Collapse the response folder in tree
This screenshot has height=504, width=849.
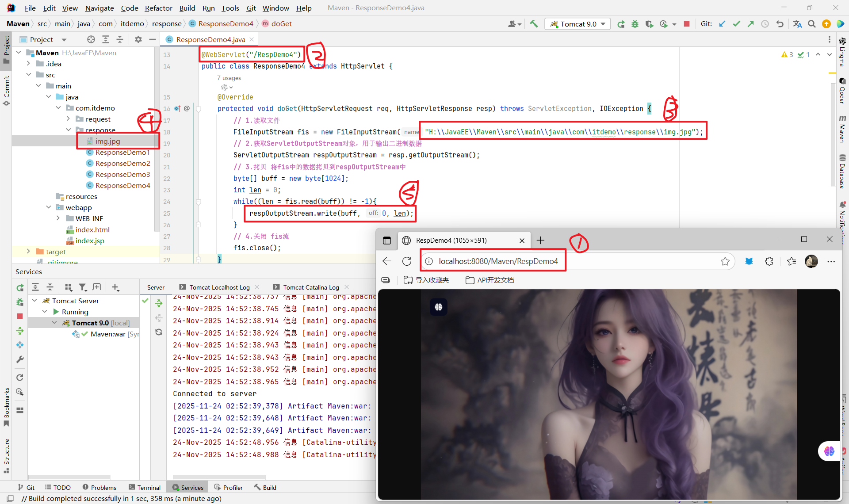[x=69, y=130]
